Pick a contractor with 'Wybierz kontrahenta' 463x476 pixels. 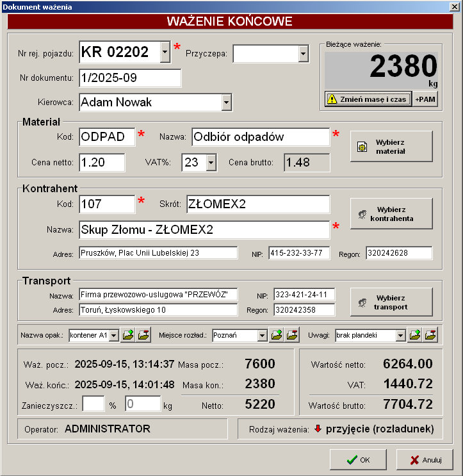pyautogui.click(x=391, y=214)
